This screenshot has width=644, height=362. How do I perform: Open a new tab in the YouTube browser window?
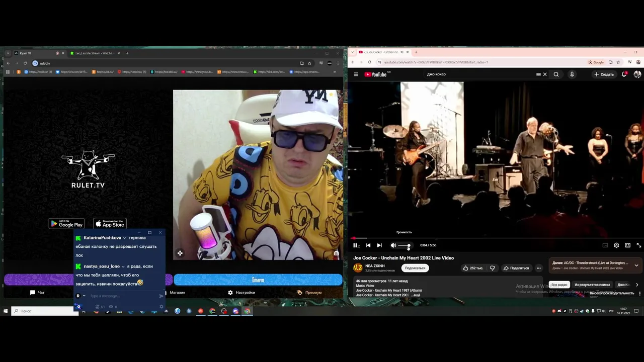[x=416, y=52]
